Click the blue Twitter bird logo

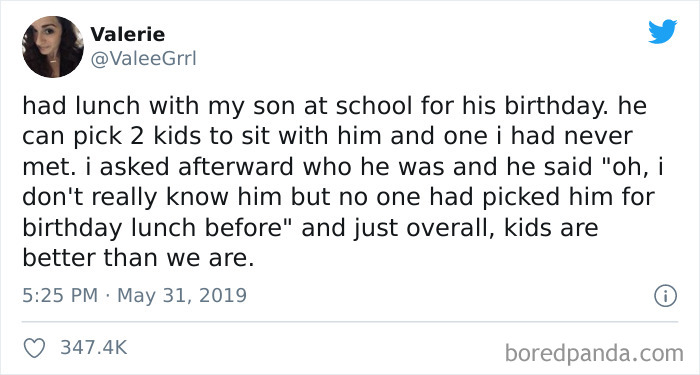662,31
